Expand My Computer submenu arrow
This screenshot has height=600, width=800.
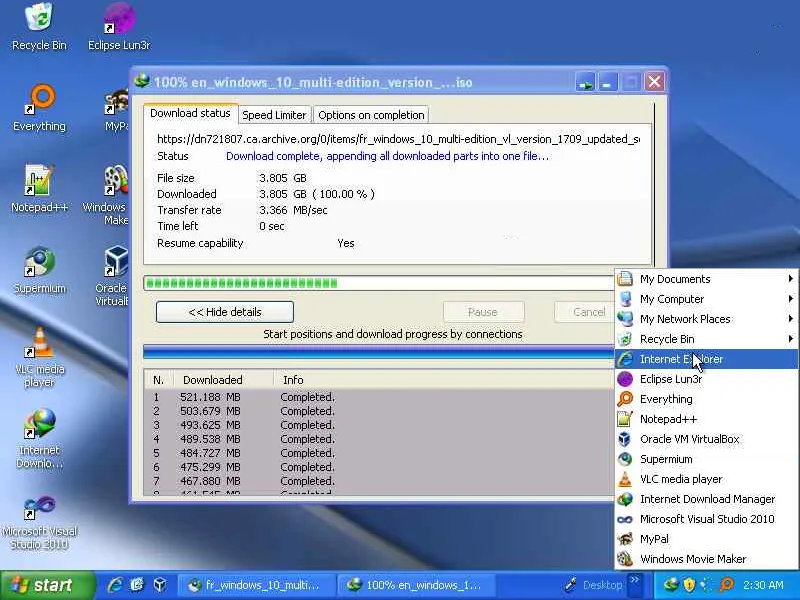pyautogui.click(x=790, y=298)
